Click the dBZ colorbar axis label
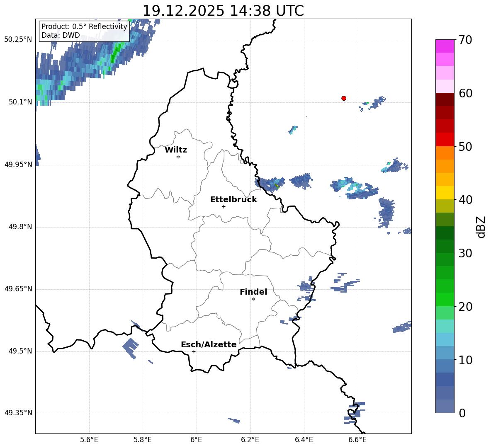The image size is (491, 448). (x=481, y=227)
